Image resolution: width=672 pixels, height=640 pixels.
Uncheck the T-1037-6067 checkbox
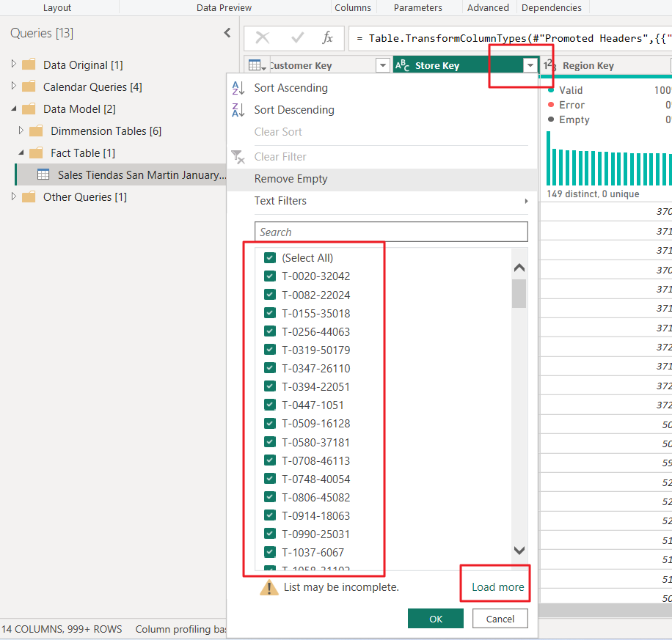tap(270, 552)
